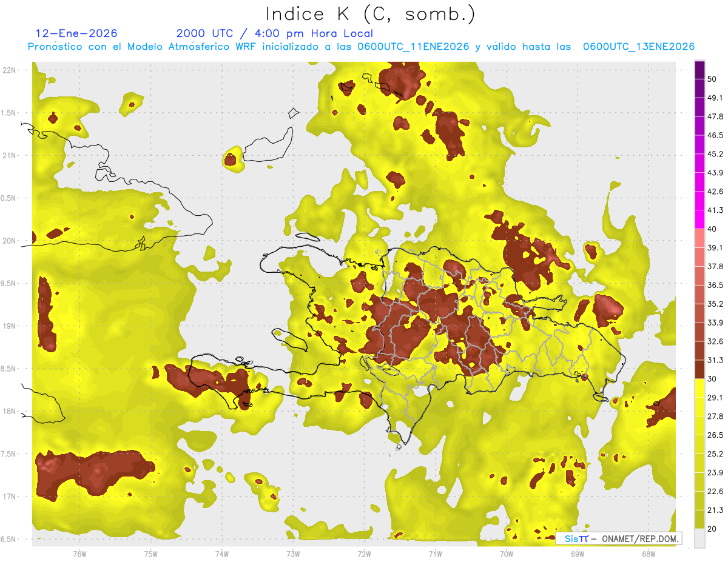Screen dimensions: 728x562
Task: Click the "Pronóstico con el Modelo Atmósferico WRF" text
Action: pos(143,47)
